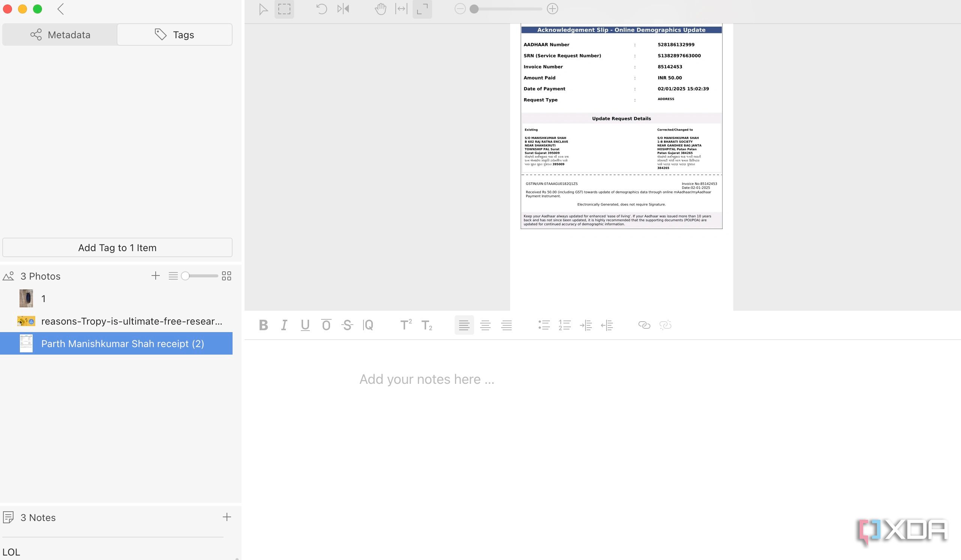Toggle the fit-to-view expand icon
The width and height of the screenshot is (961, 560).
pos(422,9)
